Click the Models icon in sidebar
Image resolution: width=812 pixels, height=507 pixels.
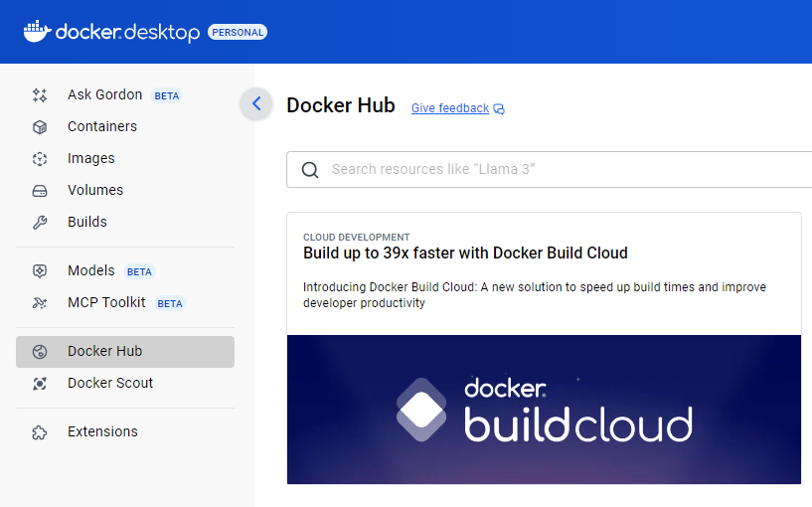point(40,271)
